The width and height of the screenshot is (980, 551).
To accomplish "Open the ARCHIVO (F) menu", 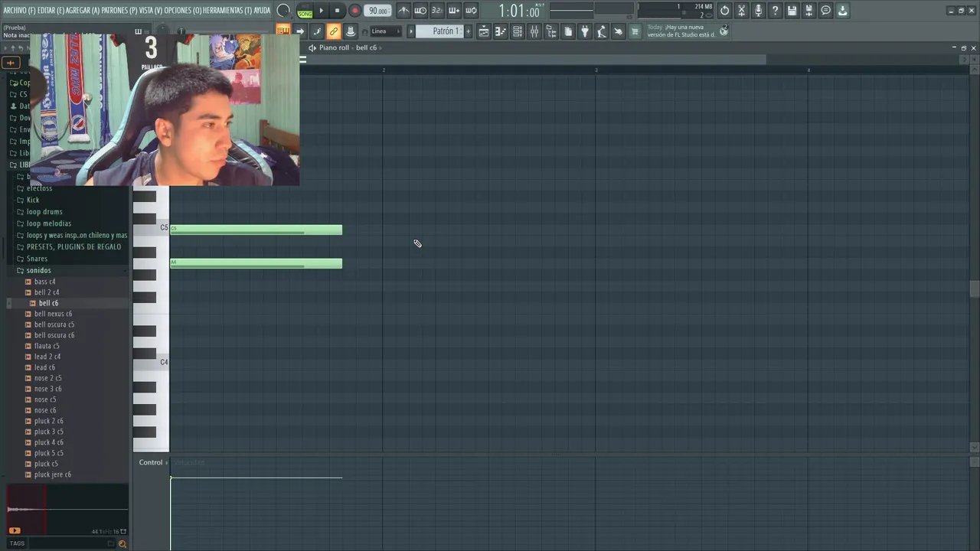I will click(x=19, y=11).
